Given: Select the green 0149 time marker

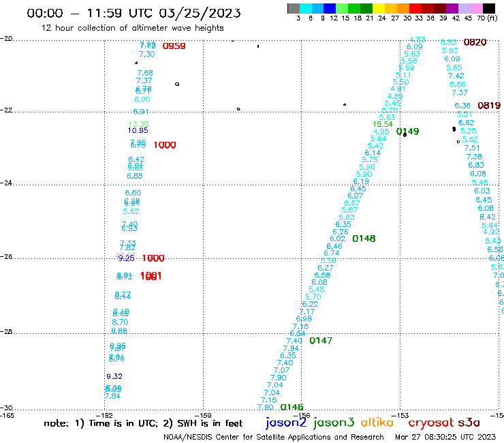Looking at the screenshot, I should click(x=407, y=132).
